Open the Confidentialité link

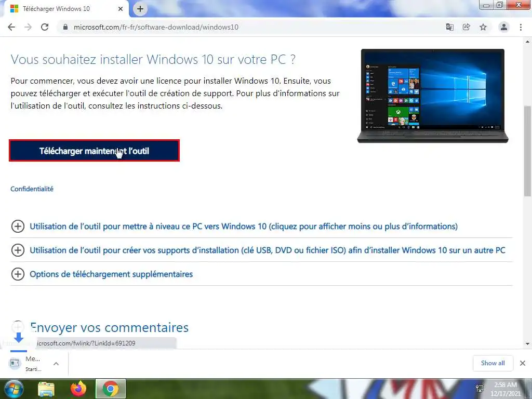point(32,189)
